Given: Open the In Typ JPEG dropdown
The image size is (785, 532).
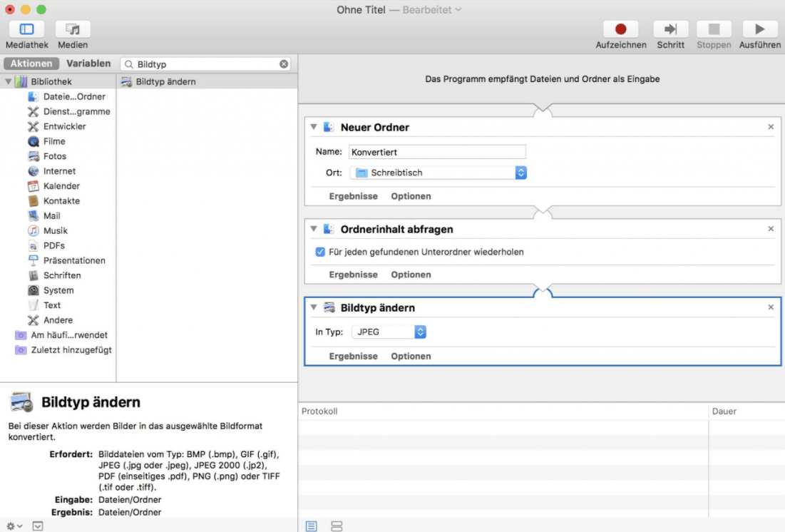Looking at the screenshot, I should [x=389, y=332].
